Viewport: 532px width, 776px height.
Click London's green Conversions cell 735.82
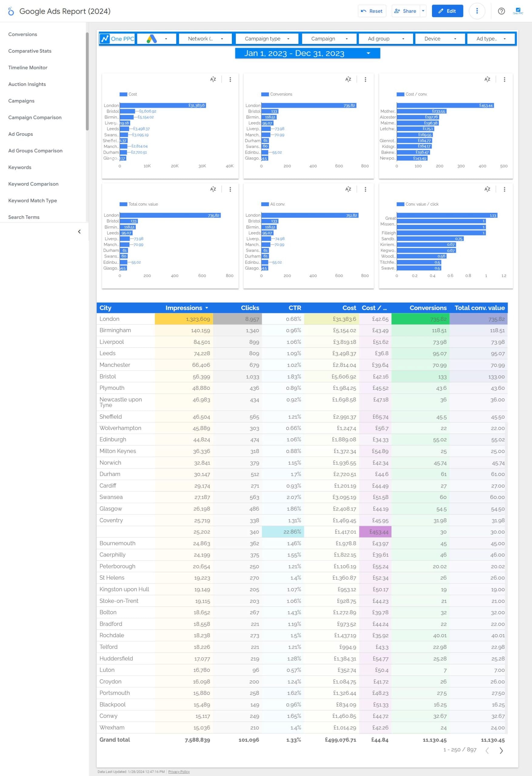420,319
